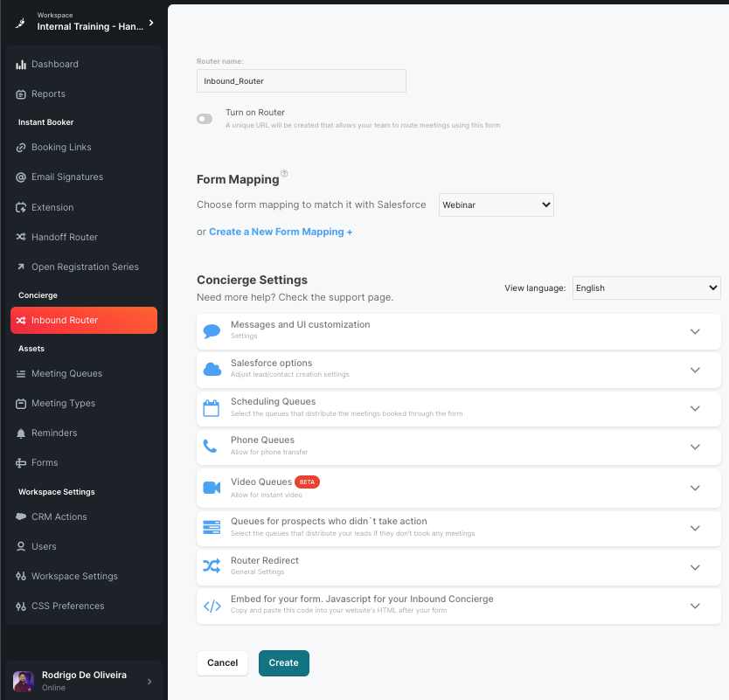Open Create a New Form Mapping link
Screen dimensions: 729x700
[x=280, y=231]
